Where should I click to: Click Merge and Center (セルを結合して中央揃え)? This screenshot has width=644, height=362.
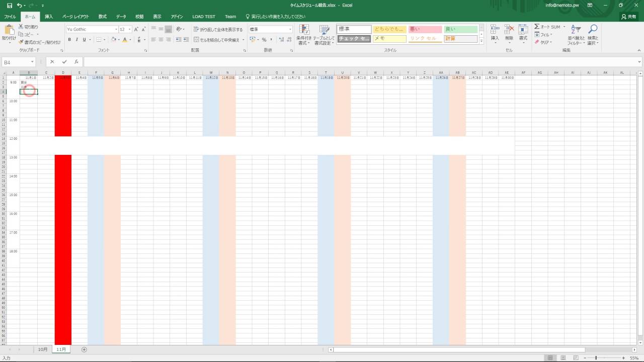(216, 39)
